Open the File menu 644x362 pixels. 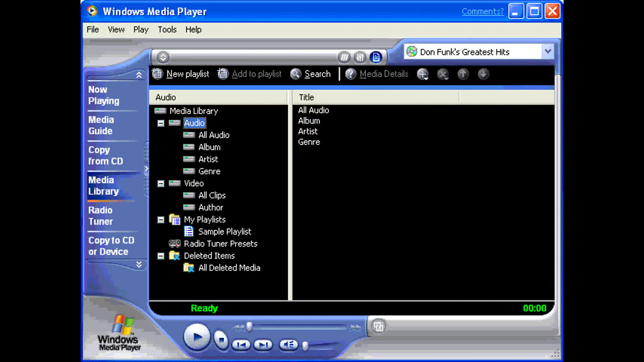[93, 29]
